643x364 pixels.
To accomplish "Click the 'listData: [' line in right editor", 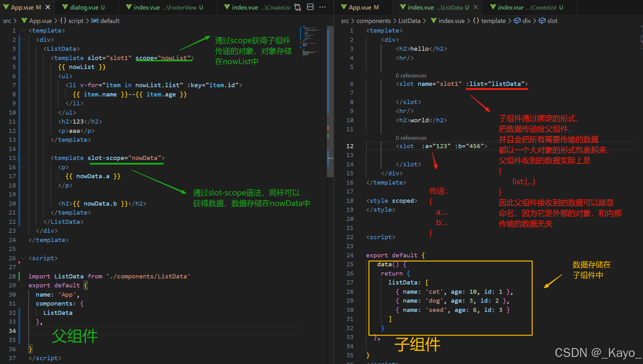I will (408, 283).
